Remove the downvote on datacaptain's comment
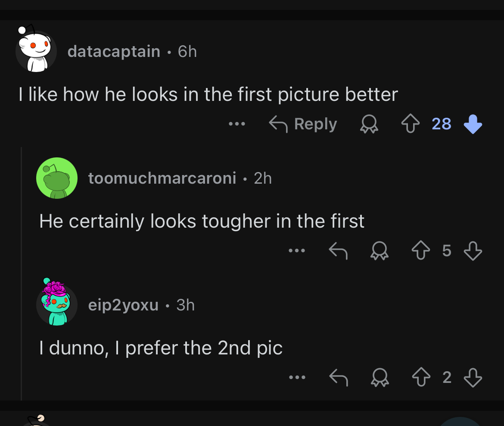The image size is (504, 426). 473,124
